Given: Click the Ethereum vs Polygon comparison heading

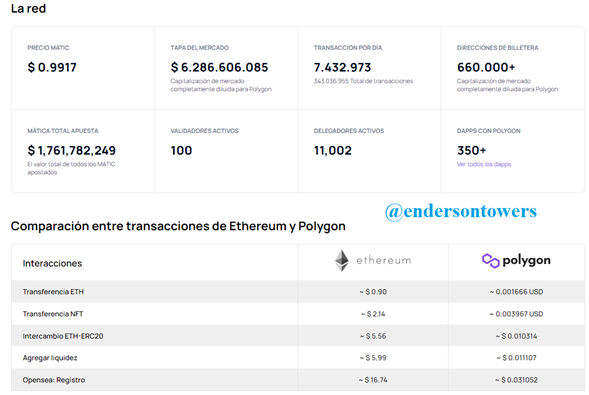Looking at the screenshot, I should pyautogui.click(x=178, y=226).
